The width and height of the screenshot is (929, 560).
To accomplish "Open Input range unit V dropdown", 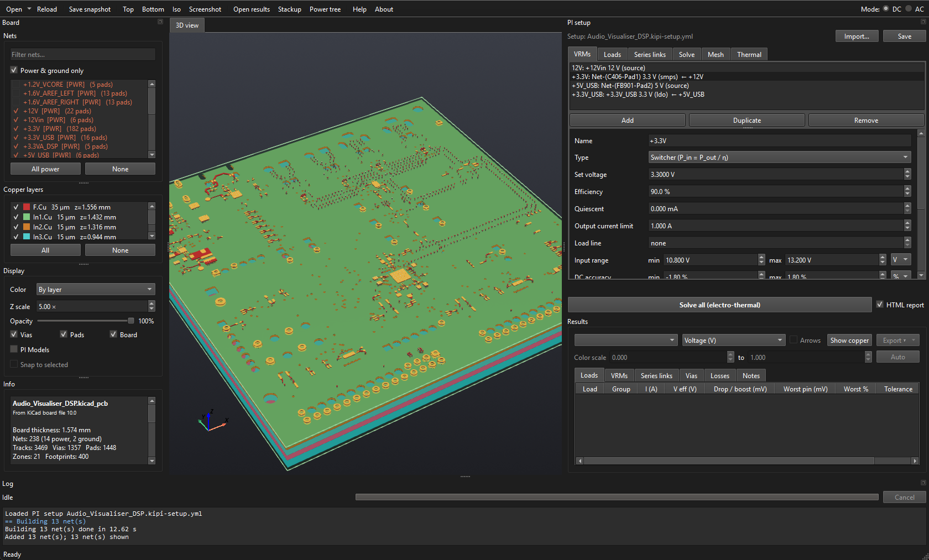I will [x=901, y=260].
